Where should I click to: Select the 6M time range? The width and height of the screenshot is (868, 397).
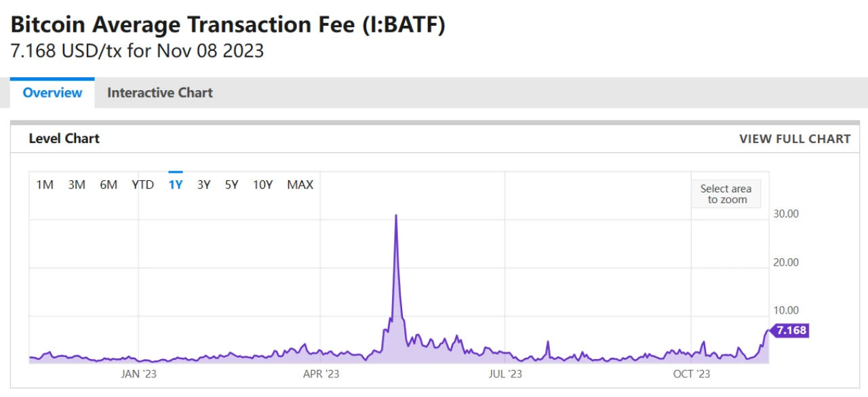(108, 184)
